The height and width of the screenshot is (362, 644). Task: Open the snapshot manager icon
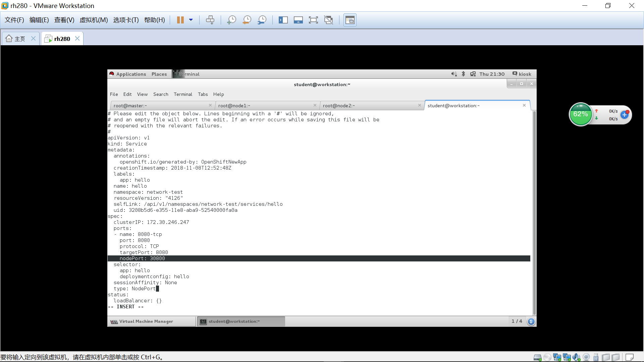(262, 20)
